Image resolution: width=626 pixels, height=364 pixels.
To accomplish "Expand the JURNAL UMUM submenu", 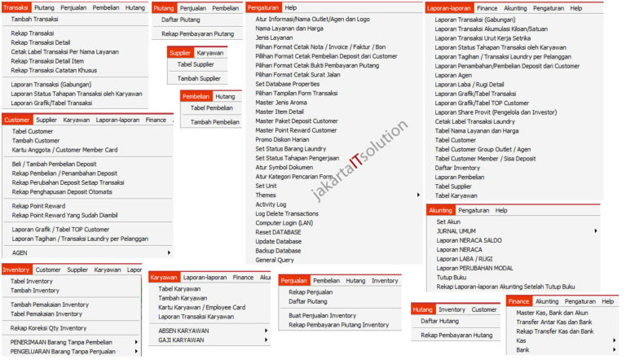I will coord(596,230).
